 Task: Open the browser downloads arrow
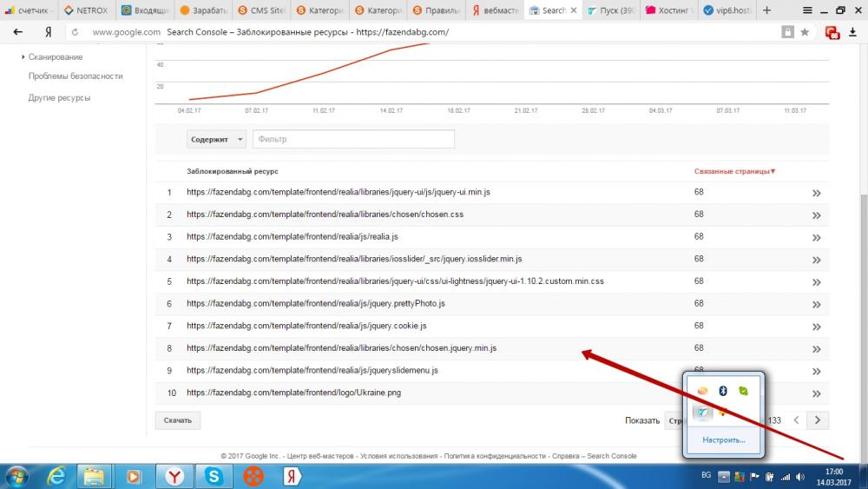click(852, 32)
